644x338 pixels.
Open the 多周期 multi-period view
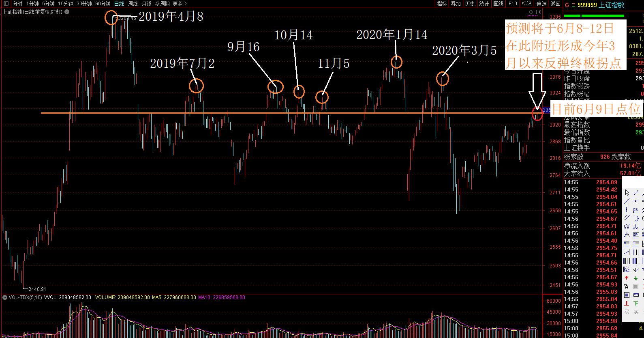click(x=162, y=4)
